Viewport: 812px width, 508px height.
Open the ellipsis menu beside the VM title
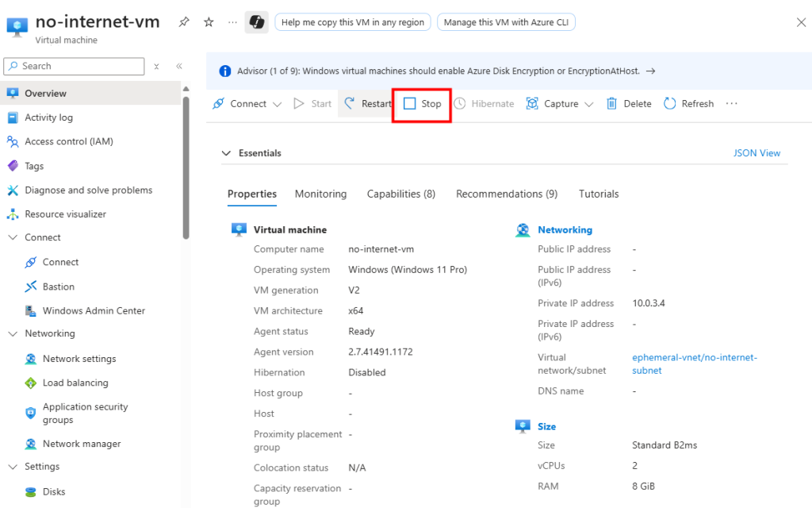[x=232, y=22]
